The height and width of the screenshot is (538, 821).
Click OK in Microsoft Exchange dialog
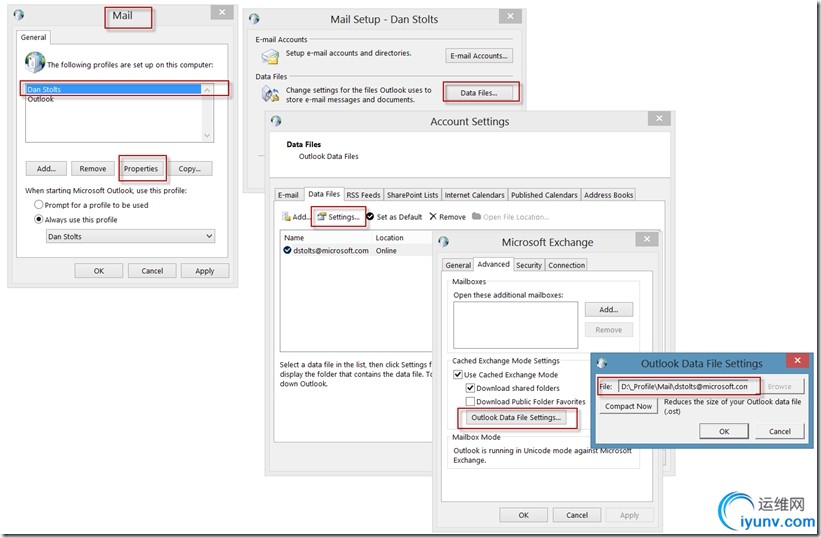[x=524, y=515]
